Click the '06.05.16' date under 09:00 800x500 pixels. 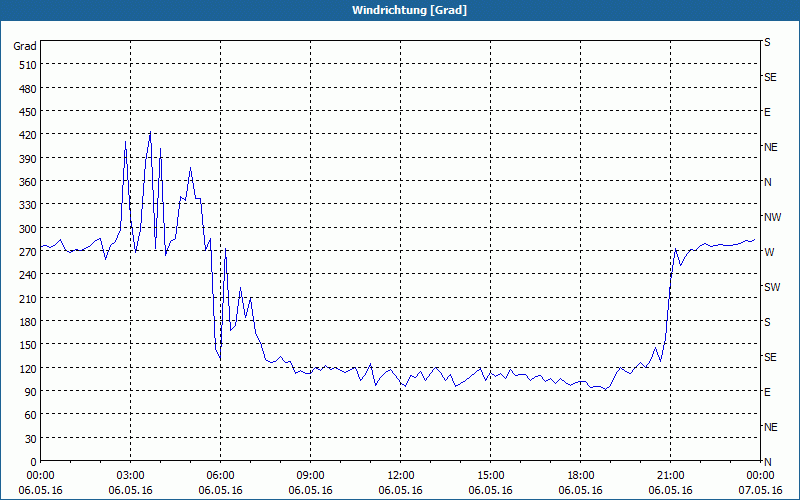(x=310, y=490)
